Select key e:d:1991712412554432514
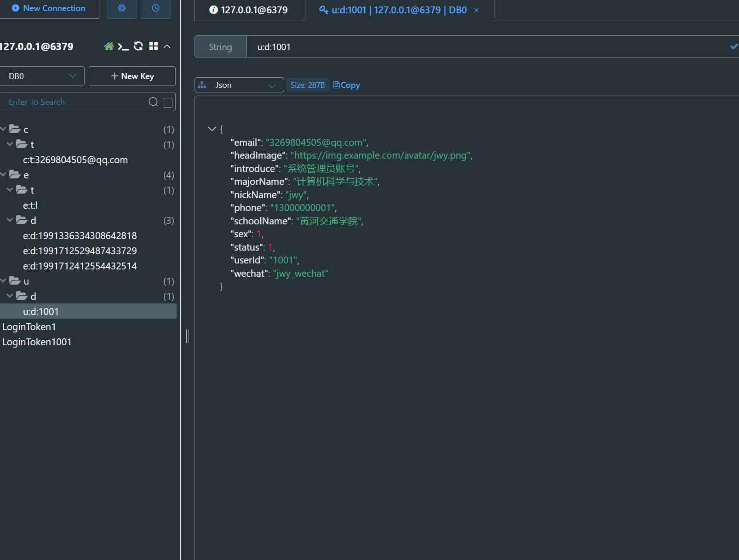Screen dimensions: 739x560 pyautogui.click(x=80, y=266)
